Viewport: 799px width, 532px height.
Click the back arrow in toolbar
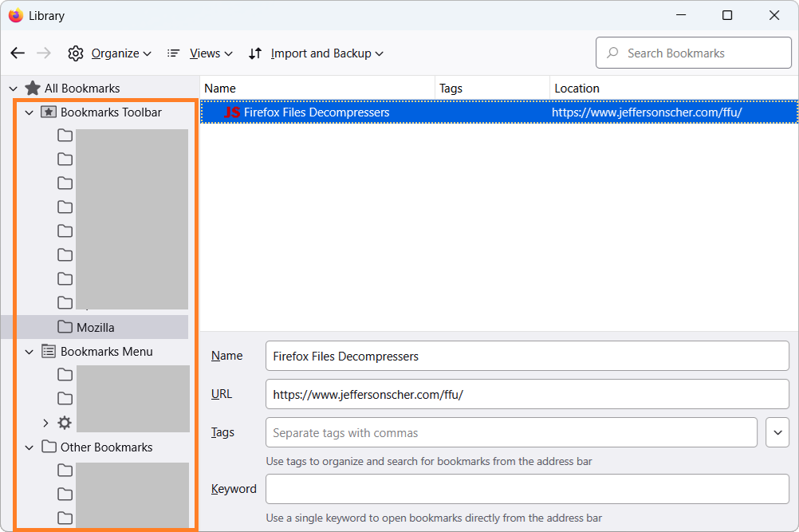(18, 53)
